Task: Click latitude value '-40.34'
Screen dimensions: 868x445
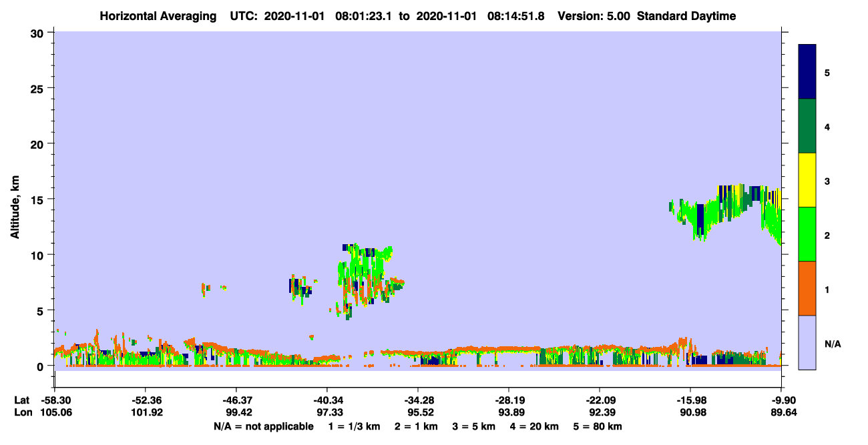Action: click(x=327, y=400)
